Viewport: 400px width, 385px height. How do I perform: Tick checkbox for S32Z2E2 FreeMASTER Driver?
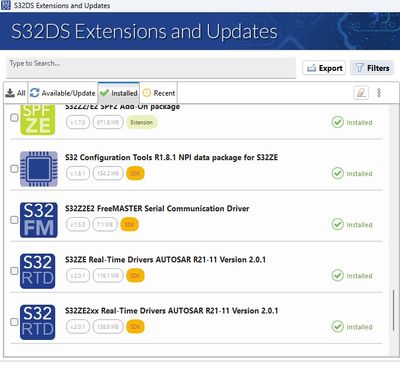14,220
